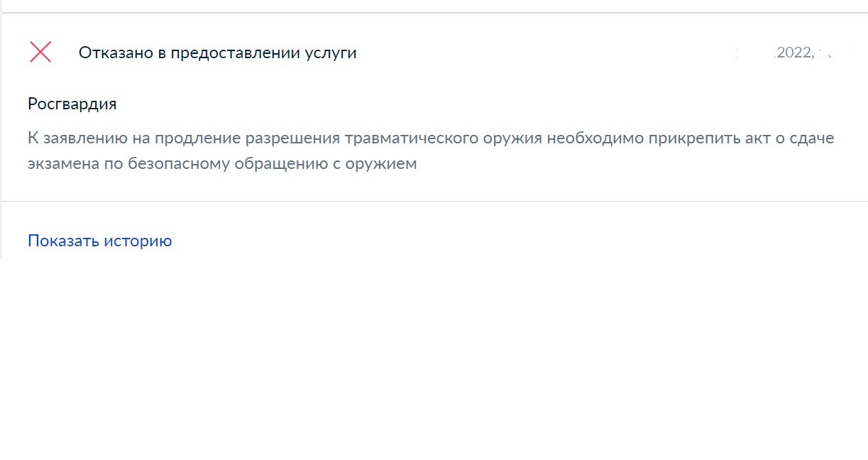The width and height of the screenshot is (868, 460).
Task: Click the "Отказано в предоставлении услуги" status heading
Action: 217,53
